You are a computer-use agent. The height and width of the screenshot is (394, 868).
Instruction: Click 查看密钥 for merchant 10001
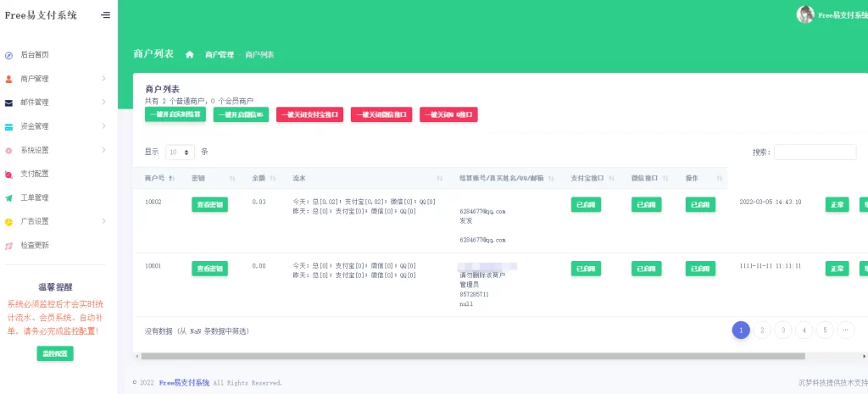tap(210, 269)
